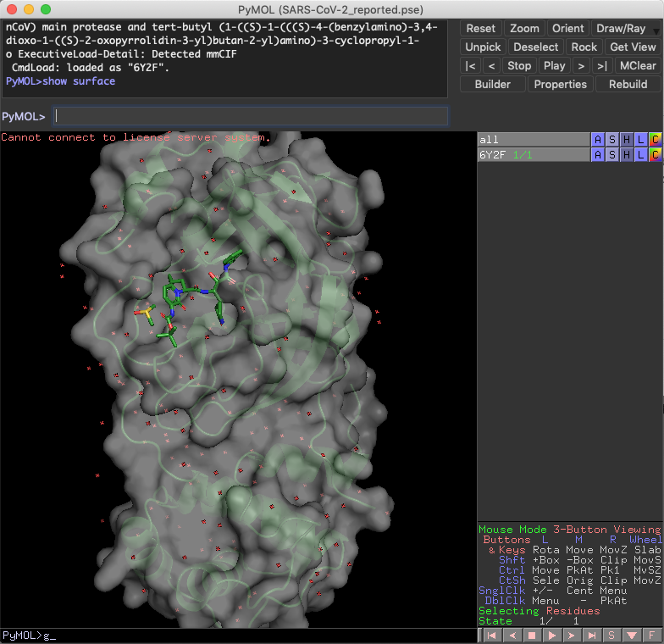Image resolution: width=664 pixels, height=644 pixels.
Task: Open the Properties panel
Action: tap(561, 85)
